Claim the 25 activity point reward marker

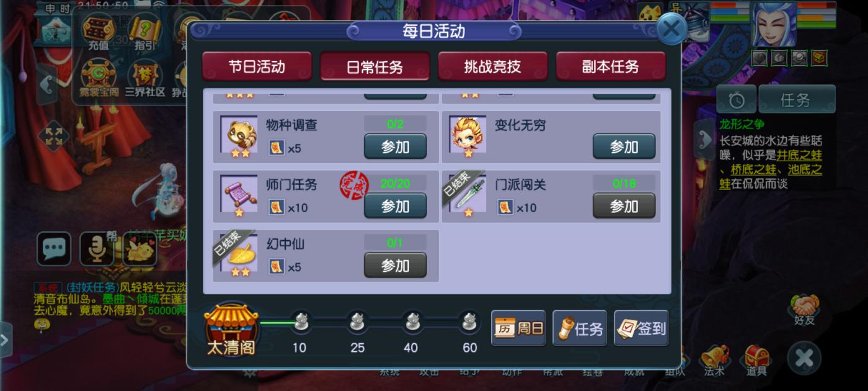(357, 323)
